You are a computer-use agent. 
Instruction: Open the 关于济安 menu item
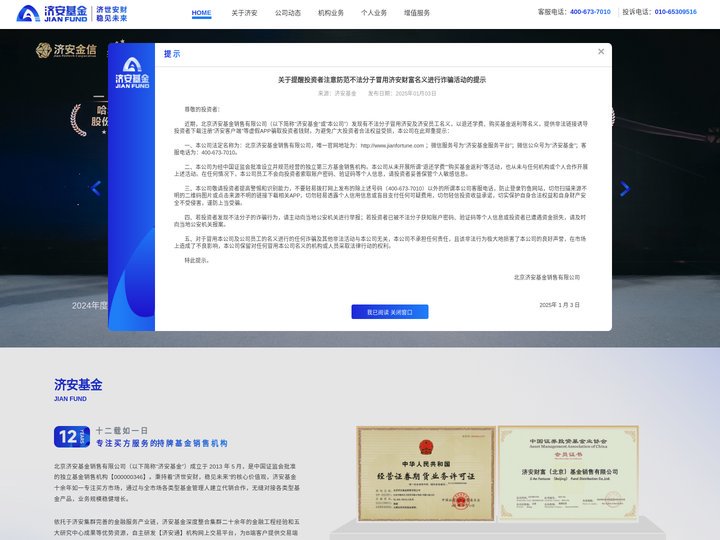point(244,13)
